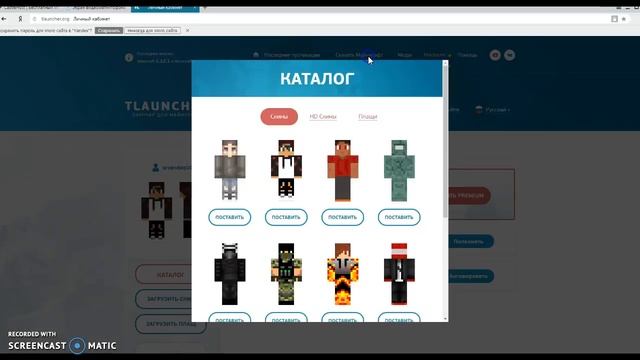Click the catalog scrollbar thumb
The height and width of the screenshot is (360, 640).
point(445,143)
